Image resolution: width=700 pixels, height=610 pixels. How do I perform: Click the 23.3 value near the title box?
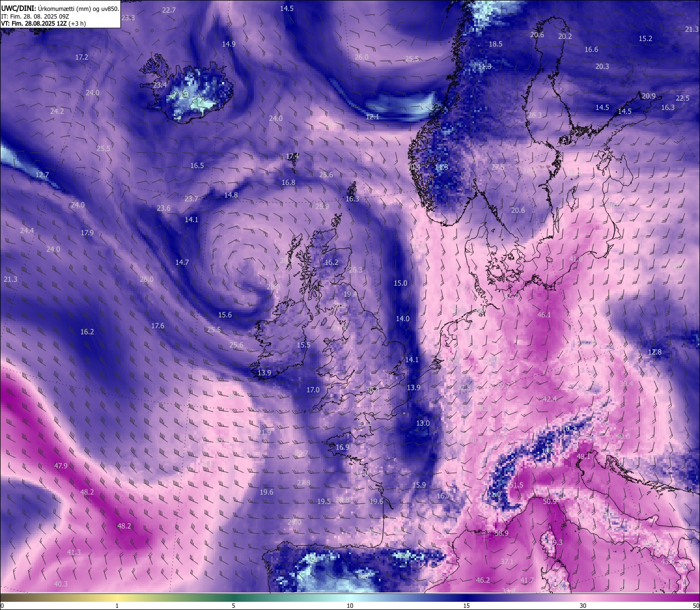[x=128, y=18]
